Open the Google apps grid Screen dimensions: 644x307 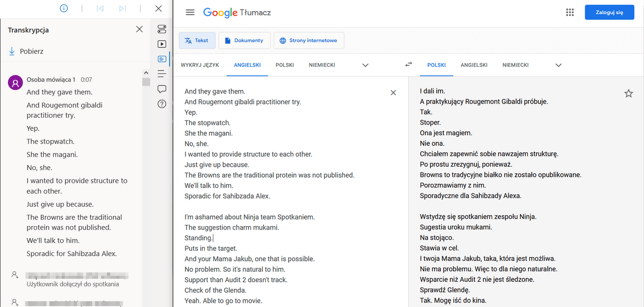[x=570, y=13]
